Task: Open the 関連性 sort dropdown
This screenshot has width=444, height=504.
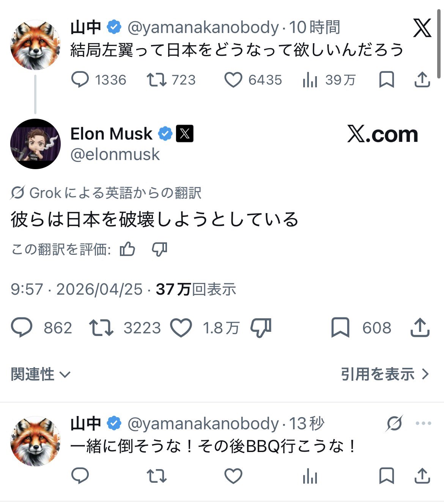Action: [x=40, y=374]
